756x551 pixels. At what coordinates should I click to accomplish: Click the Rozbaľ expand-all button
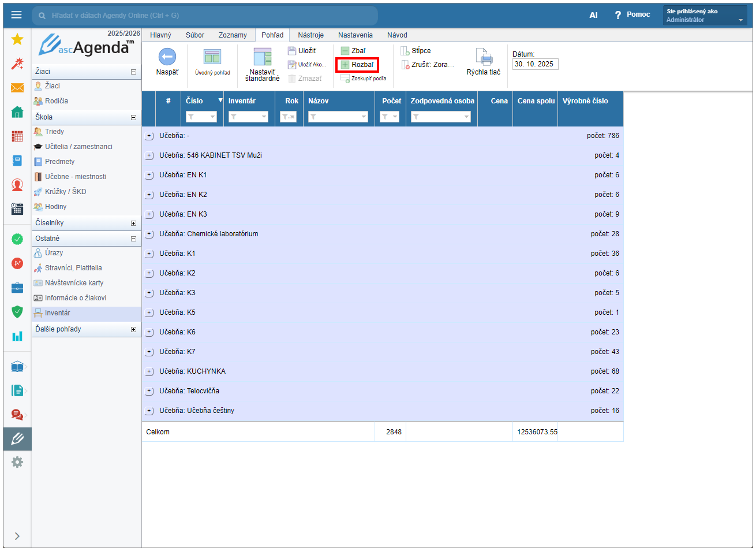[357, 65]
